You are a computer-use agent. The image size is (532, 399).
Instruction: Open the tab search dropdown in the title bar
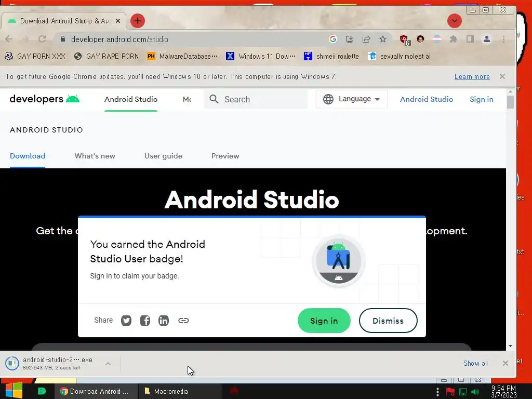pos(454,21)
